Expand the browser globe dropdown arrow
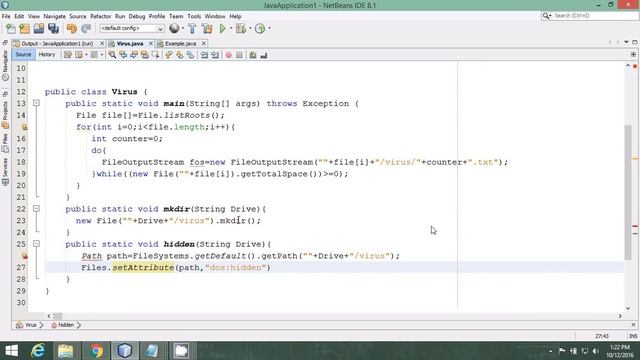The width and height of the screenshot is (640, 360). click(x=182, y=28)
